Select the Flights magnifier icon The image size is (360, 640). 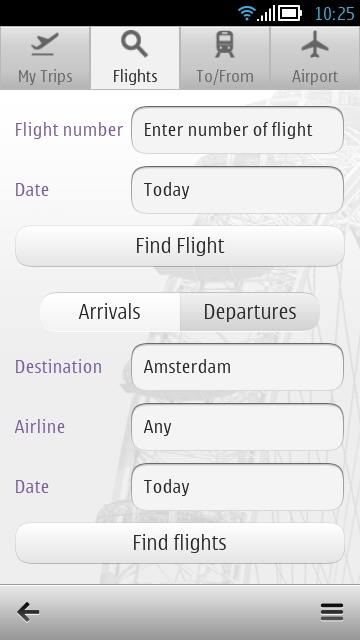point(134,44)
